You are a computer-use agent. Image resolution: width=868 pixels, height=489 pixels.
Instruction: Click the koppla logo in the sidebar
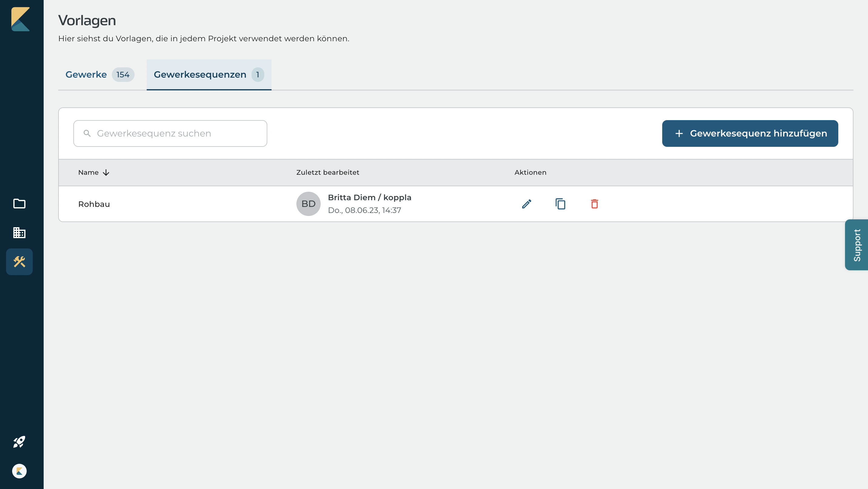(x=21, y=19)
